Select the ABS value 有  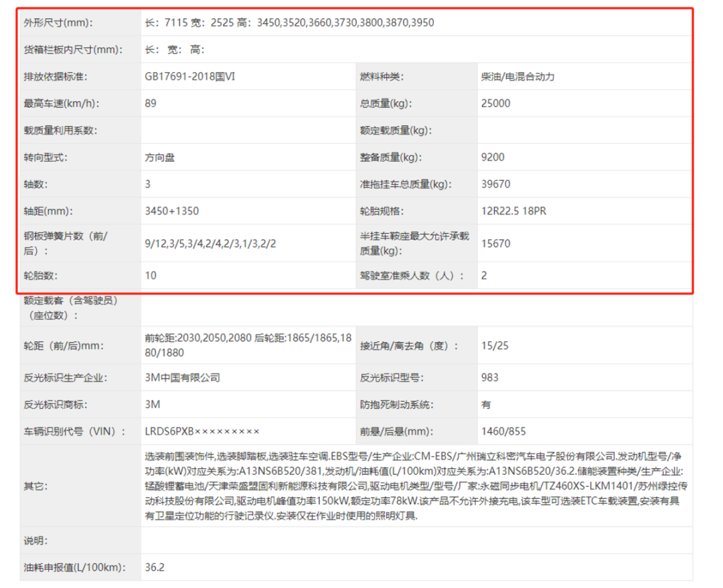click(486, 405)
